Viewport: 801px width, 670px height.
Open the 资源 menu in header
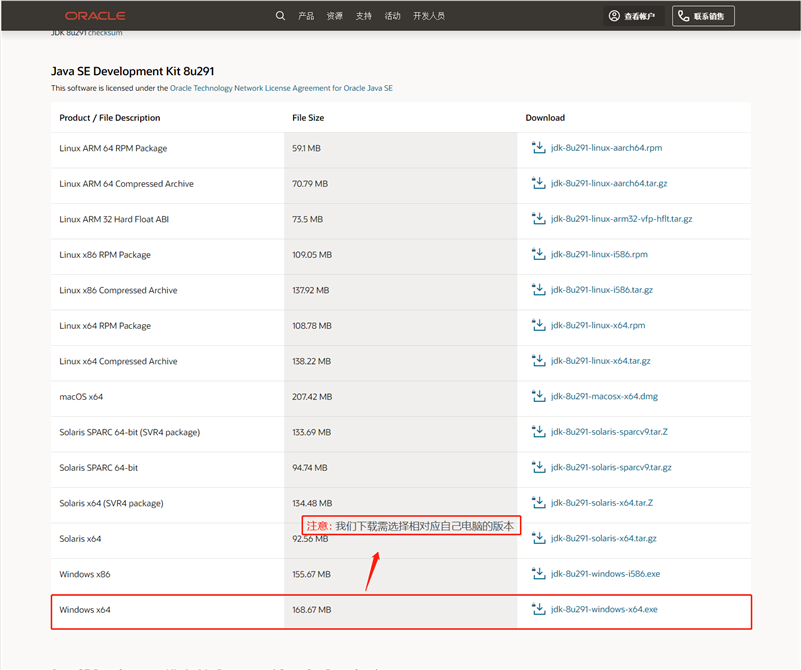coord(335,16)
